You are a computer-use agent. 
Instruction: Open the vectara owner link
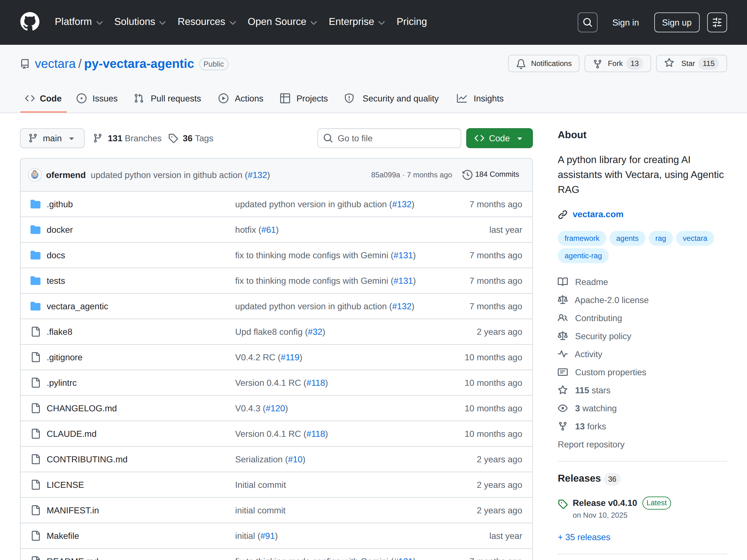pos(55,64)
